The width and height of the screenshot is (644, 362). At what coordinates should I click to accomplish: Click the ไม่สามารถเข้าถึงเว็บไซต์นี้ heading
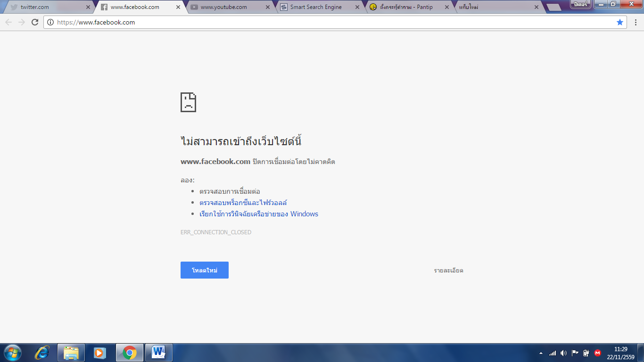(241, 141)
